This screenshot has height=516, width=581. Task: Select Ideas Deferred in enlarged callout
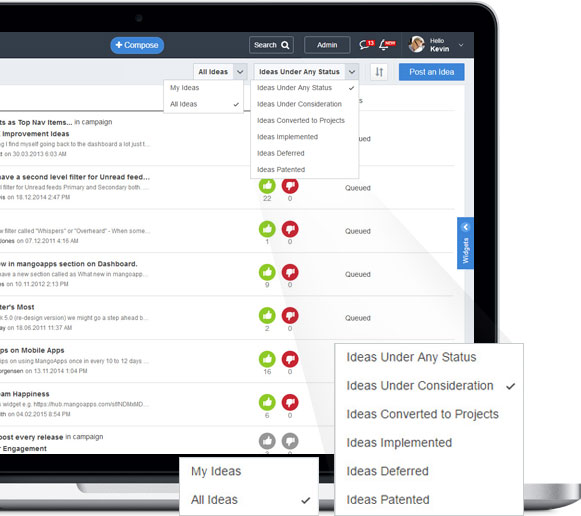[429, 471]
